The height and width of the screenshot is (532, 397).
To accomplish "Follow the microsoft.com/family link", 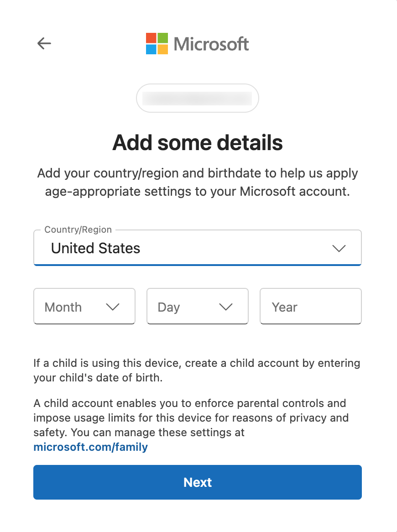I will coord(90,447).
